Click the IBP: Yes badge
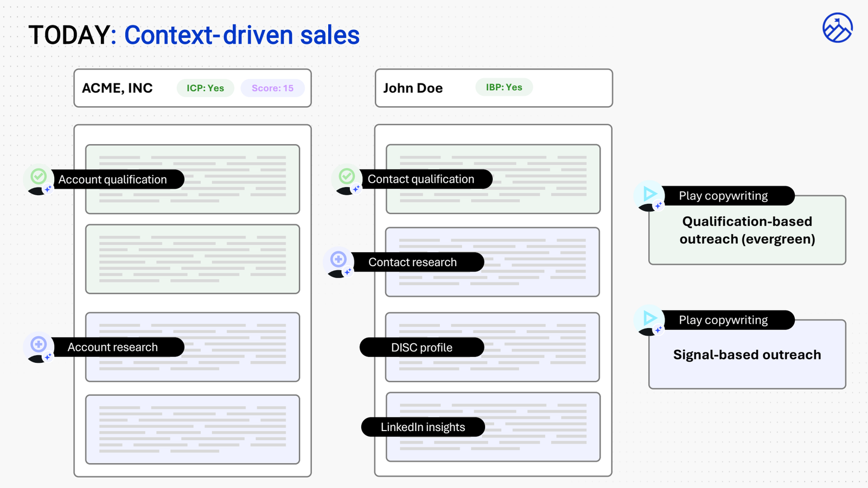This screenshot has height=488, width=868. [504, 87]
